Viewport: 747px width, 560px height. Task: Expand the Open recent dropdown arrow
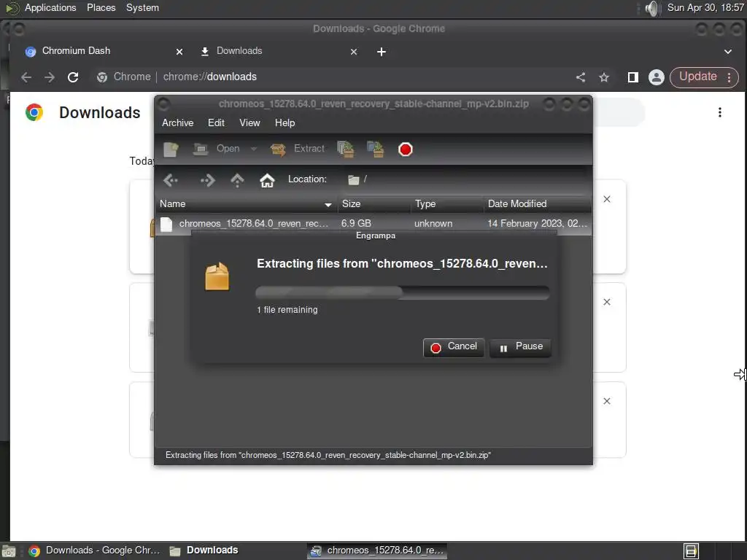point(254,149)
